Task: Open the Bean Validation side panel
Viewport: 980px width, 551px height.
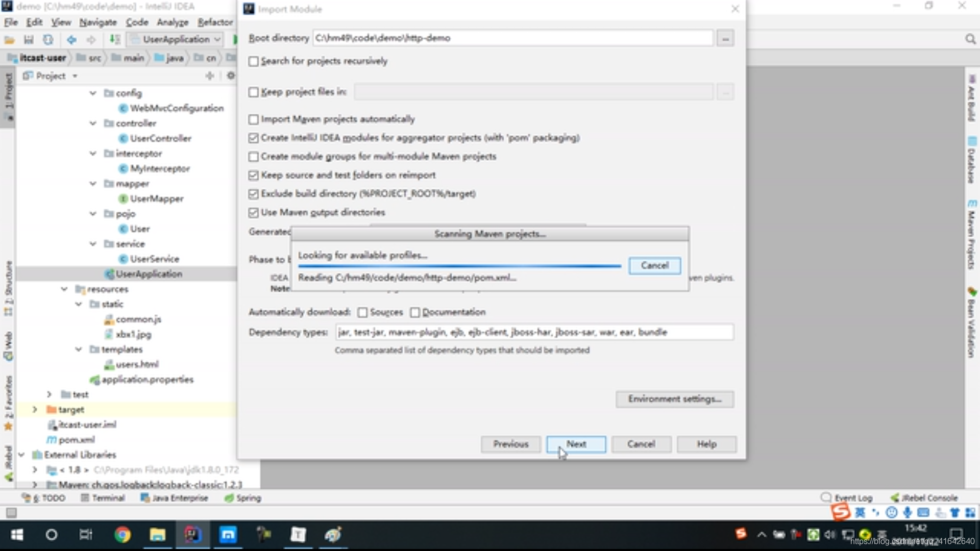Action: 971,323
